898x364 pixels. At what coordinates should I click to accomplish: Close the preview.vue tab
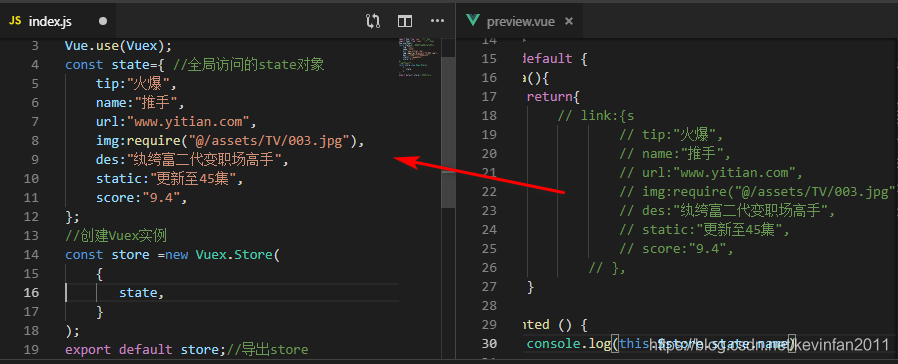click(x=569, y=22)
